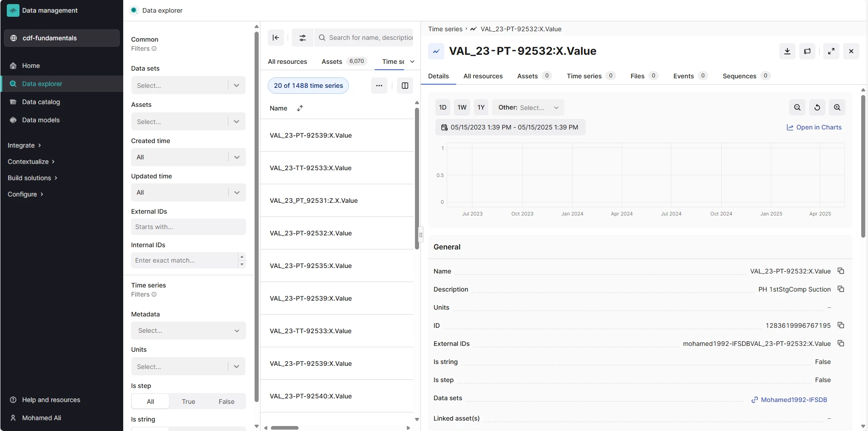Screen dimensions: 868x431
Task: Select the 1Y time range
Action: click(481, 107)
